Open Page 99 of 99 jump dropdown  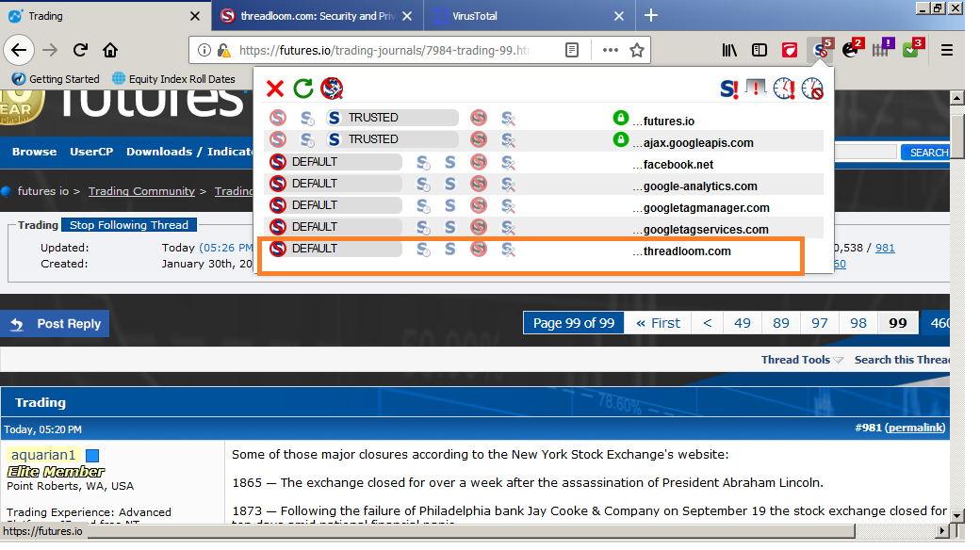(573, 323)
